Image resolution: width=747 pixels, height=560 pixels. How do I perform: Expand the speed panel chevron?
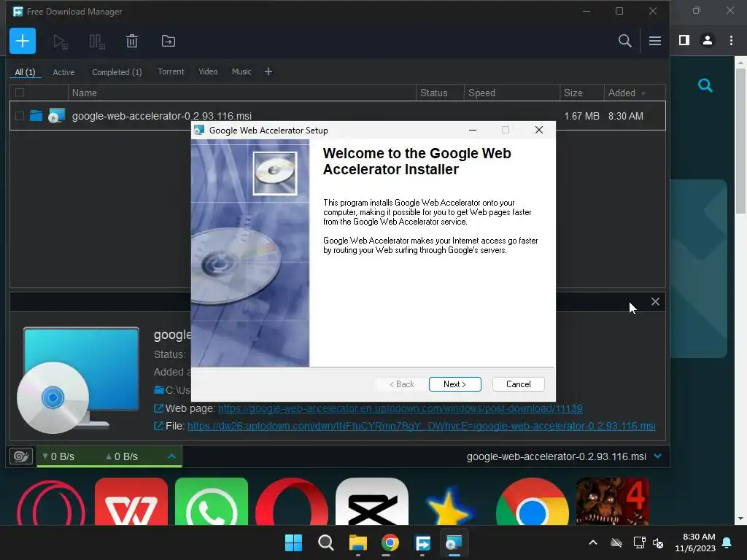coord(171,456)
